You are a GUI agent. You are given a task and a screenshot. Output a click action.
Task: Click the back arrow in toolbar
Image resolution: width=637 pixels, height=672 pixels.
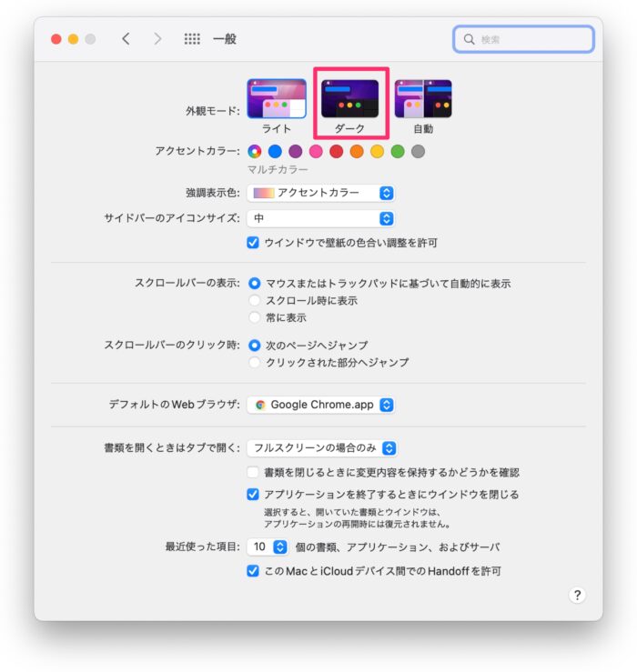click(126, 39)
